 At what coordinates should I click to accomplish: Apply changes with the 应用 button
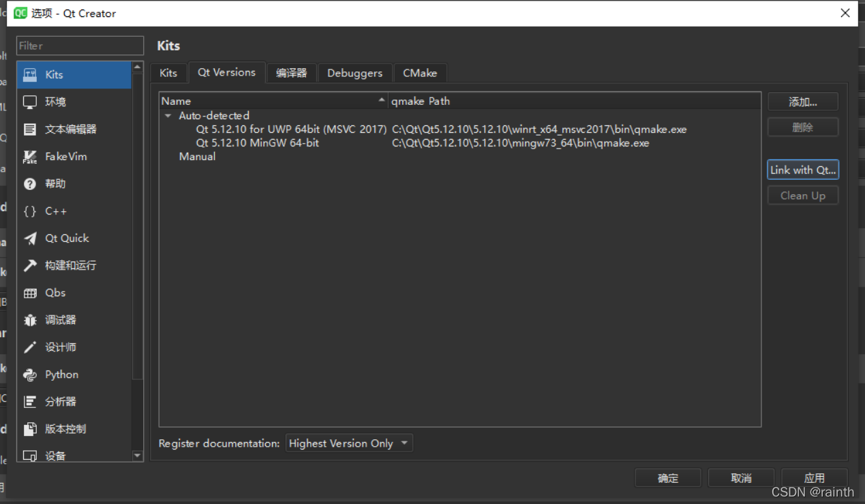tap(815, 478)
